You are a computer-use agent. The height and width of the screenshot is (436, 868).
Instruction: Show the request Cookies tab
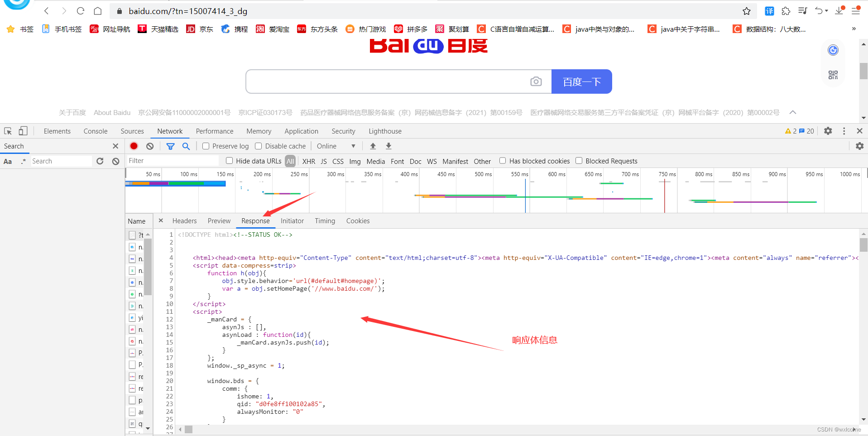358,220
